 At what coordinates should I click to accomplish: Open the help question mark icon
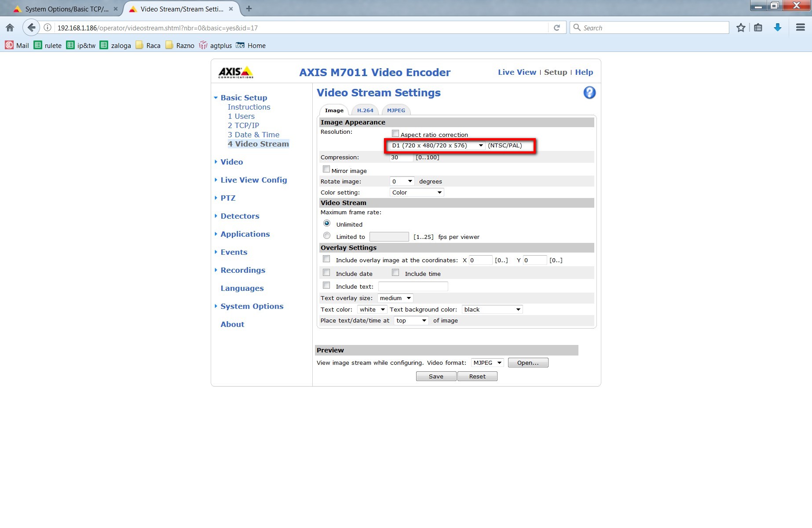pyautogui.click(x=589, y=93)
